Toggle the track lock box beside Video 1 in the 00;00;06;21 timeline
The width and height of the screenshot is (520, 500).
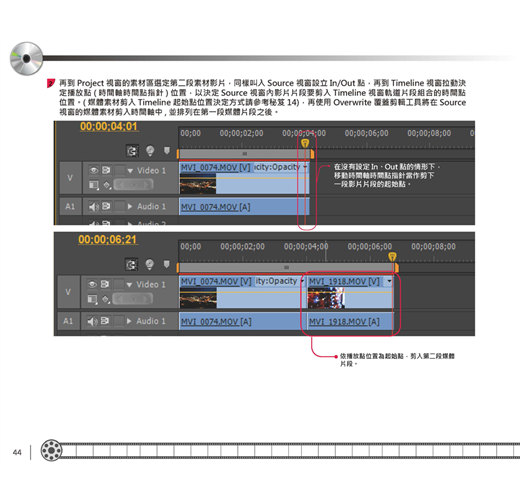(118, 284)
